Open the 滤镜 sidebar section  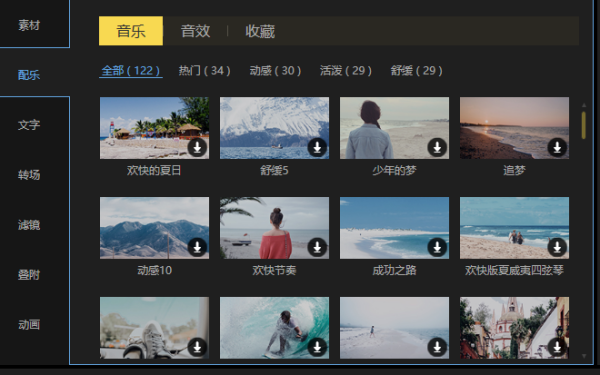[x=29, y=225]
